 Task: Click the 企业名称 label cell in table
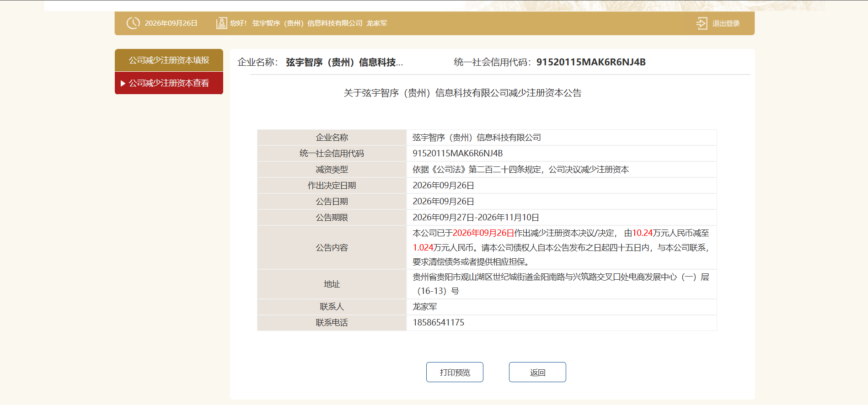pyautogui.click(x=332, y=138)
